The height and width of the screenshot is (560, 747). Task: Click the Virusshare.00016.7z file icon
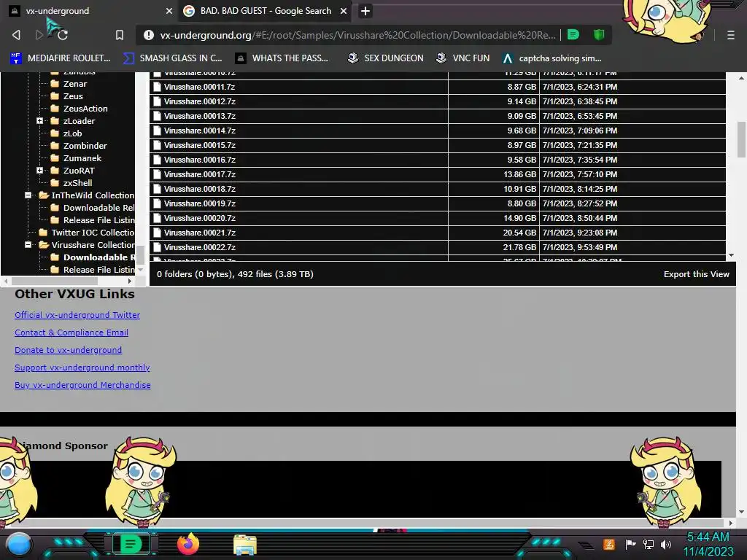tap(157, 160)
